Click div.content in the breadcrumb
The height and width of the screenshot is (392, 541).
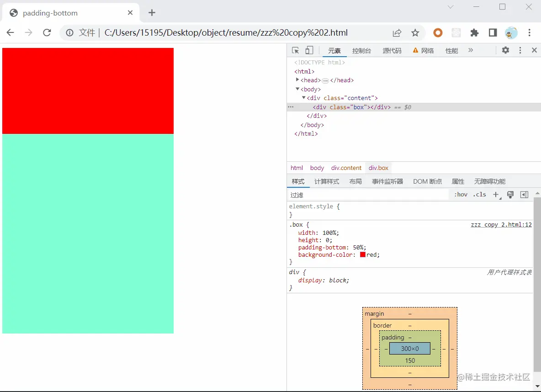pyautogui.click(x=346, y=168)
